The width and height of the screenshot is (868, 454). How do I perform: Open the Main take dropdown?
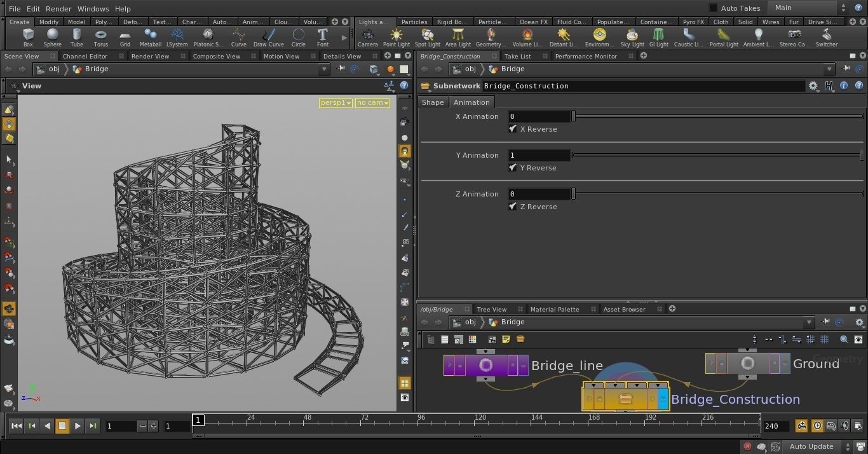[809, 8]
